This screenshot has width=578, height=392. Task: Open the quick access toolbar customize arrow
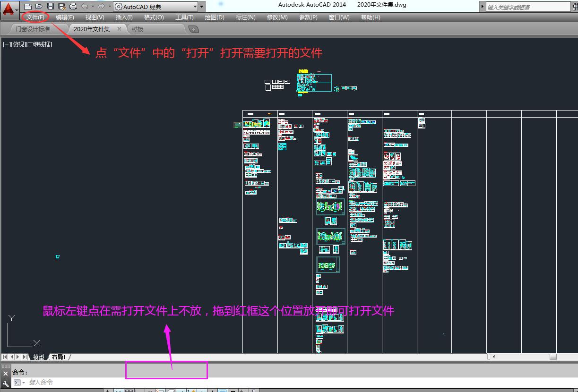[x=202, y=7]
